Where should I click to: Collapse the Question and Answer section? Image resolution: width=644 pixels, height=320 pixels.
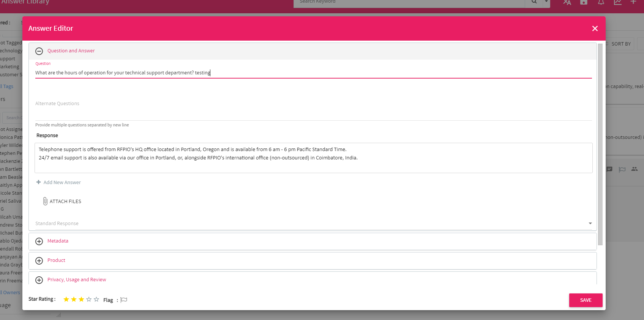tap(39, 51)
